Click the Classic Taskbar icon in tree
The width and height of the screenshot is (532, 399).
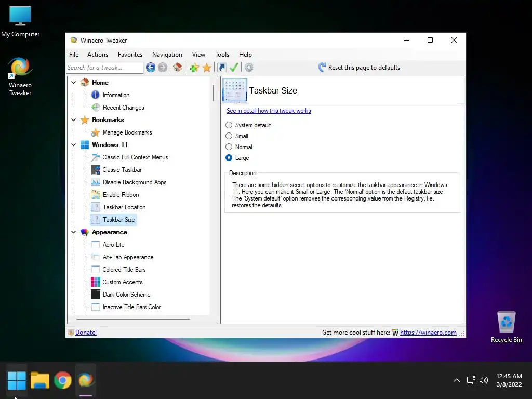pos(96,170)
